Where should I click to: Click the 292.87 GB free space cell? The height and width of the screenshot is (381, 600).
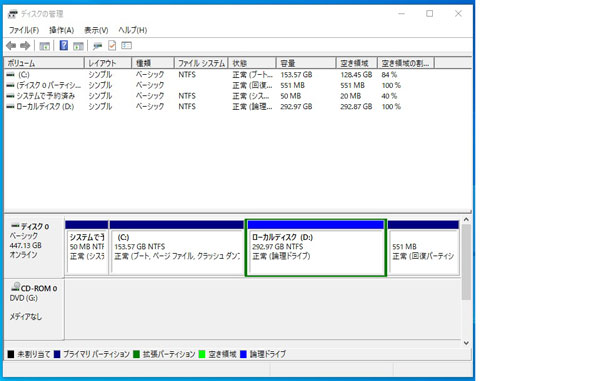(356, 107)
